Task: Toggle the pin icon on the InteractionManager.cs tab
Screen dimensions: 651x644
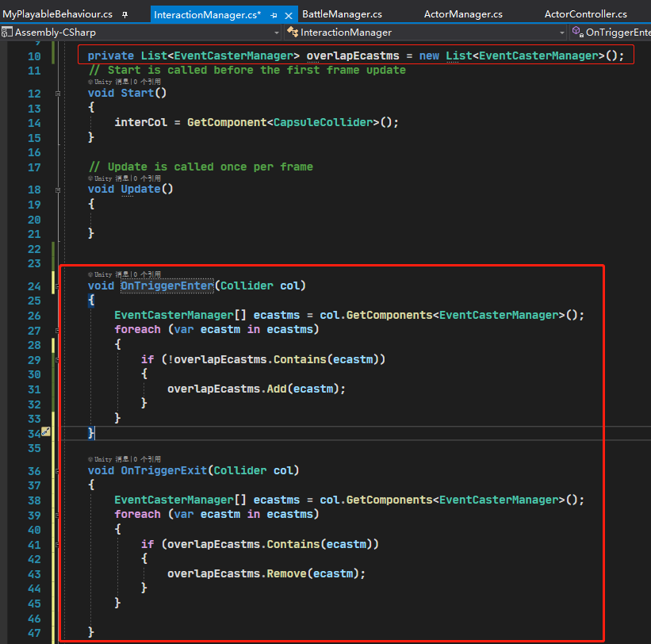Action: click(x=274, y=16)
